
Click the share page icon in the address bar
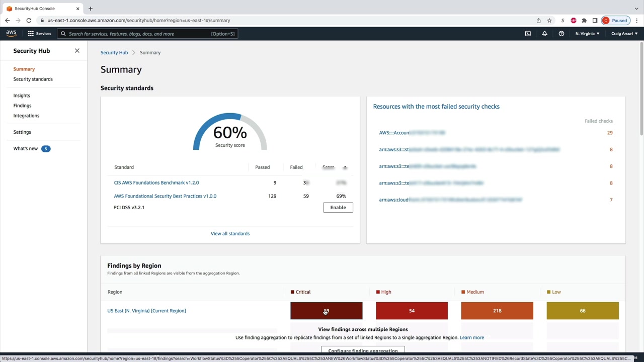(538, 21)
